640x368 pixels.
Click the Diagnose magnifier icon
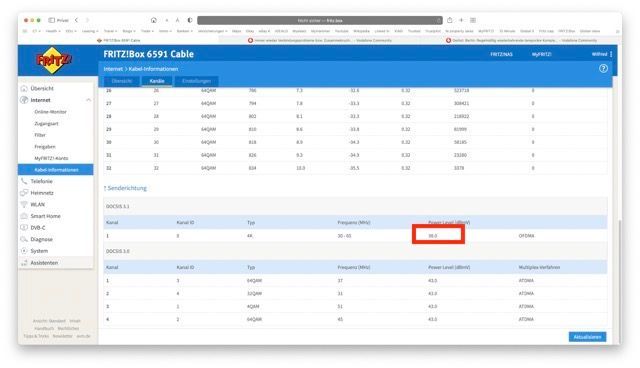(x=24, y=239)
